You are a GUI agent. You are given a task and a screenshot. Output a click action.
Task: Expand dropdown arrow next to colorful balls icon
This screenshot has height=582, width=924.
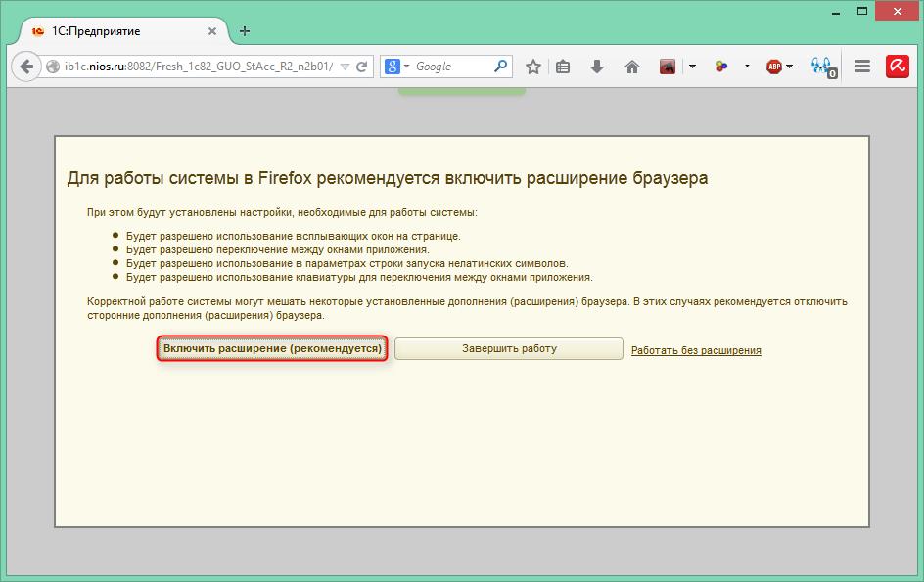(x=747, y=66)
